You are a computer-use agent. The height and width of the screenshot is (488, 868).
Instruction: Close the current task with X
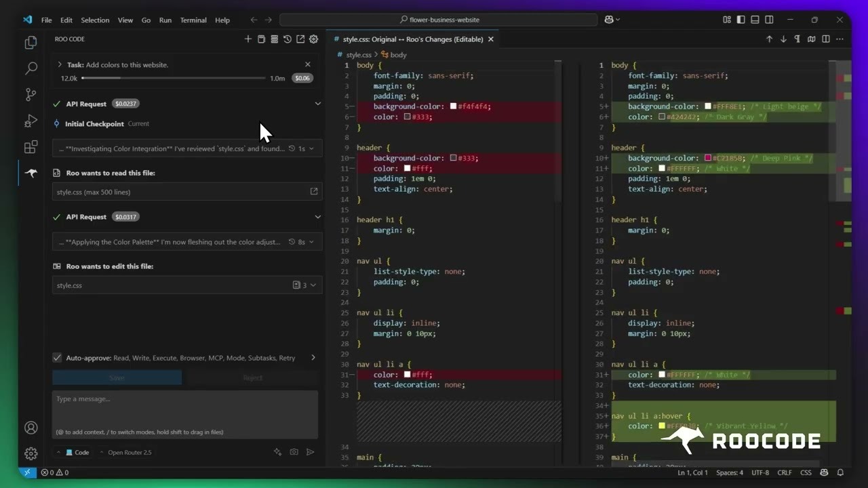[x=308, y=64]
